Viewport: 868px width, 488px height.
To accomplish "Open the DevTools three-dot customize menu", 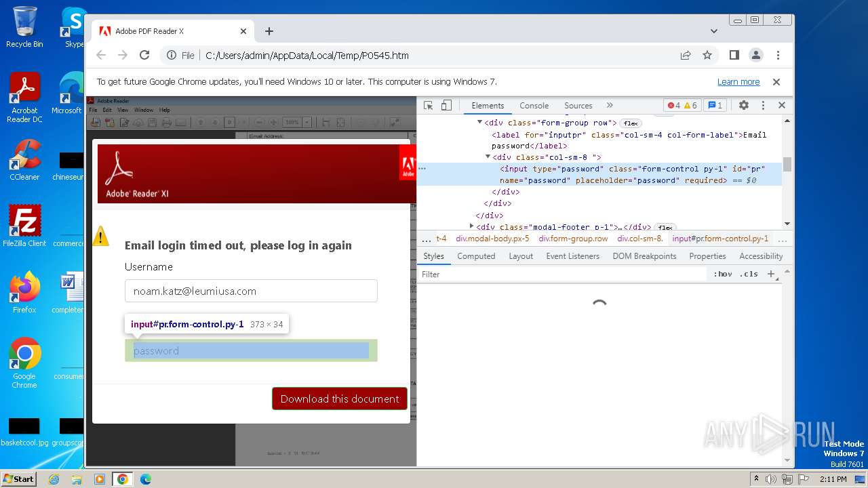I will 763,105.
